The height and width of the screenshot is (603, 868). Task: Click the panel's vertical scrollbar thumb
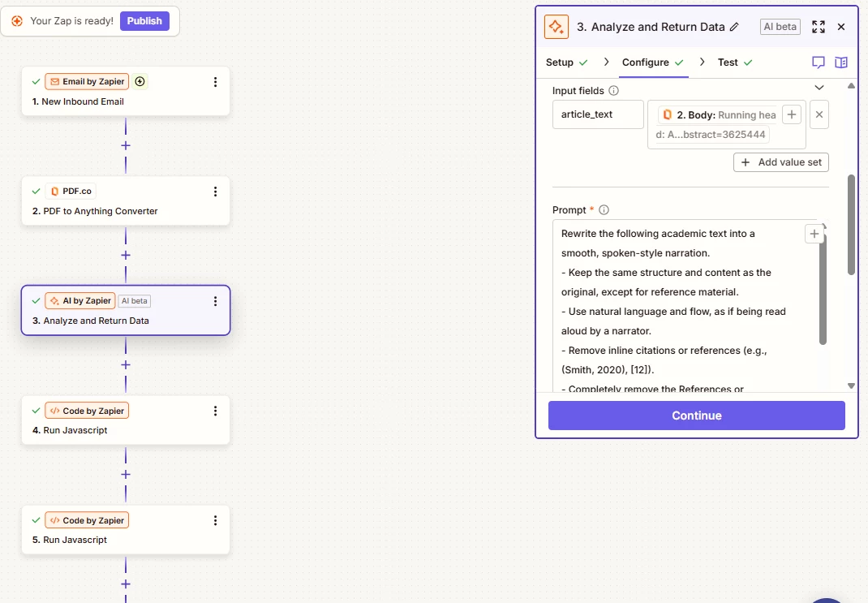852,225
